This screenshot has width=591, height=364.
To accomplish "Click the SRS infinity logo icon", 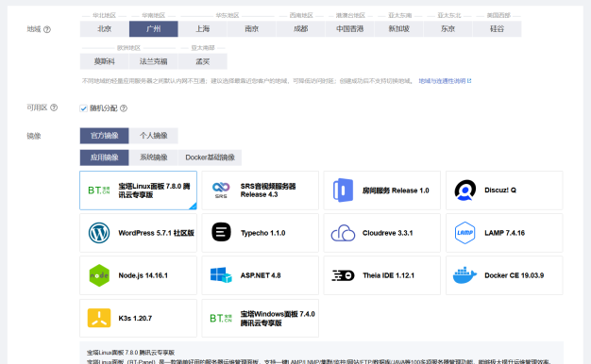I will click(x=221, y=190).
